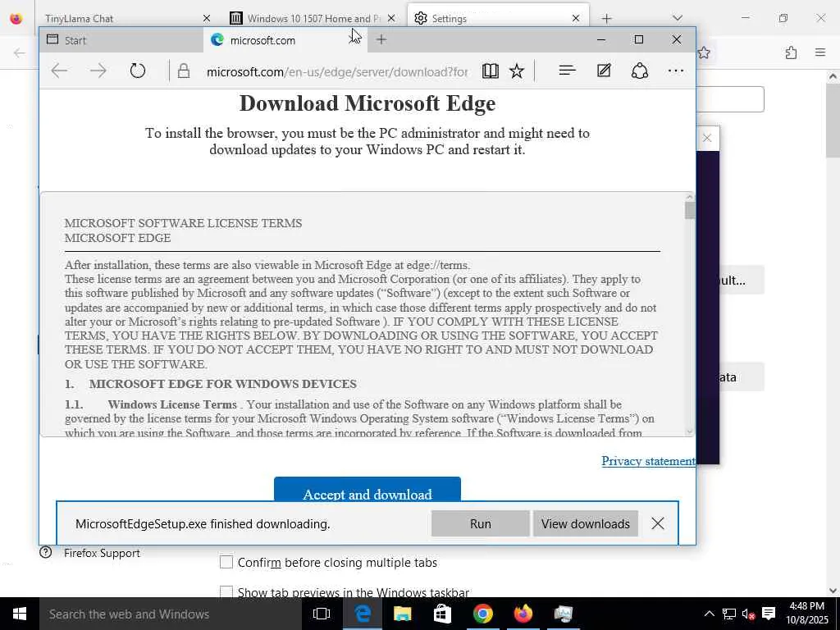Launch Chrome from the taskbar
The image size is (840, 630).
482,614
